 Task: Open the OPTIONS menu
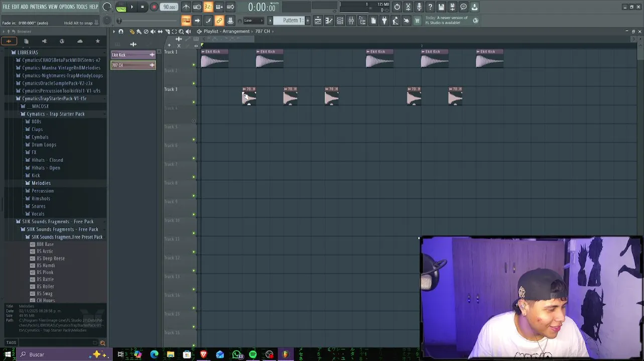coord(67,7)
